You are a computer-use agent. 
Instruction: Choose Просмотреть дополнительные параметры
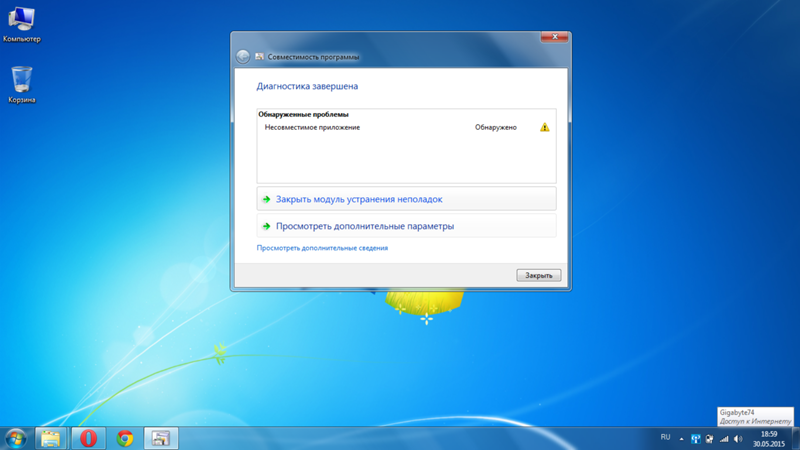406,226
